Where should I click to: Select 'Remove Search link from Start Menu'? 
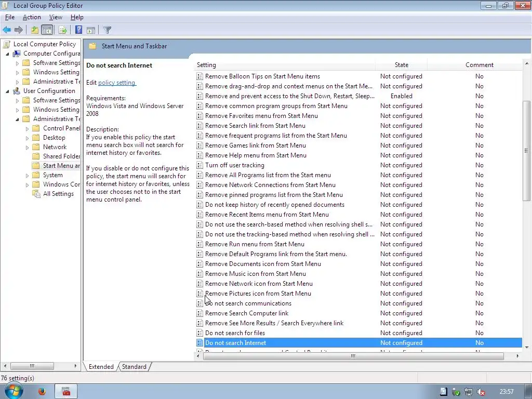[x=255, y=126]
